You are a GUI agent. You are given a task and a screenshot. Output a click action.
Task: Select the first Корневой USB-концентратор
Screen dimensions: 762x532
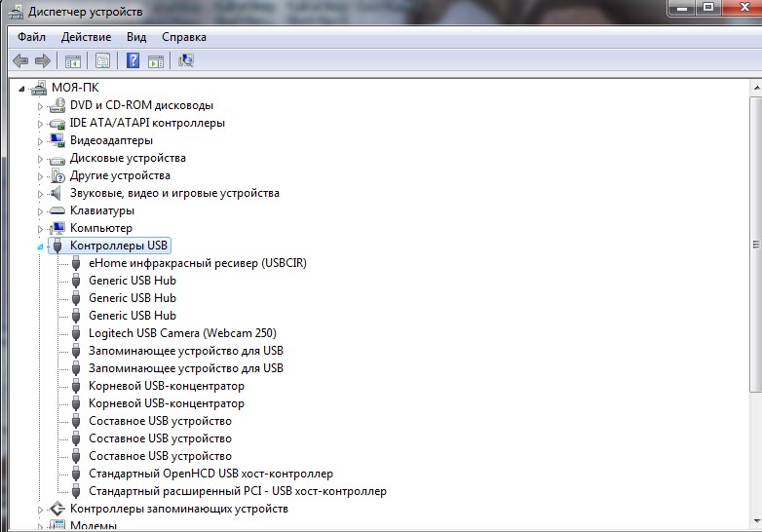point(167,386)
